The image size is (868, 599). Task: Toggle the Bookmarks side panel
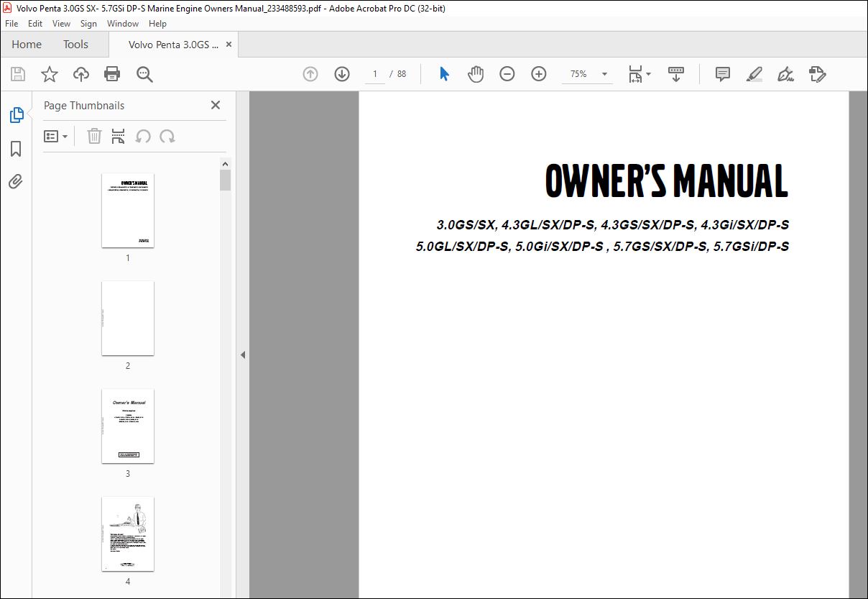tap(16, 149)
